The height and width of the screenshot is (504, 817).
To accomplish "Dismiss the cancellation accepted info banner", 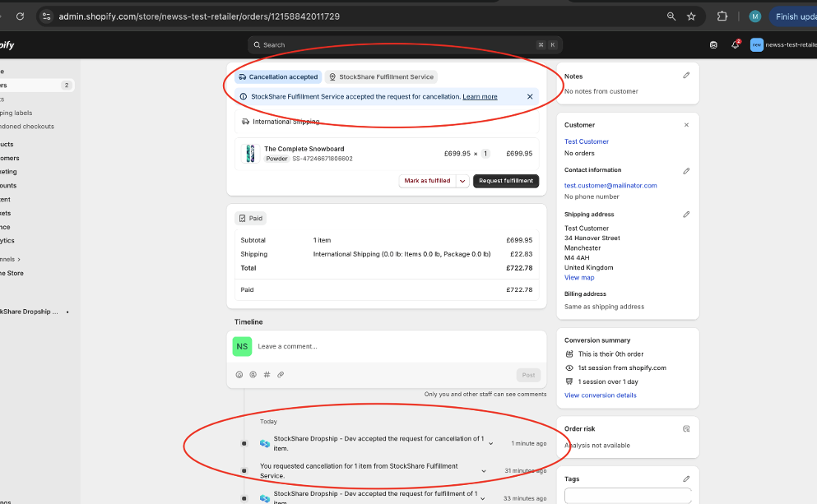I will (530, 97).
